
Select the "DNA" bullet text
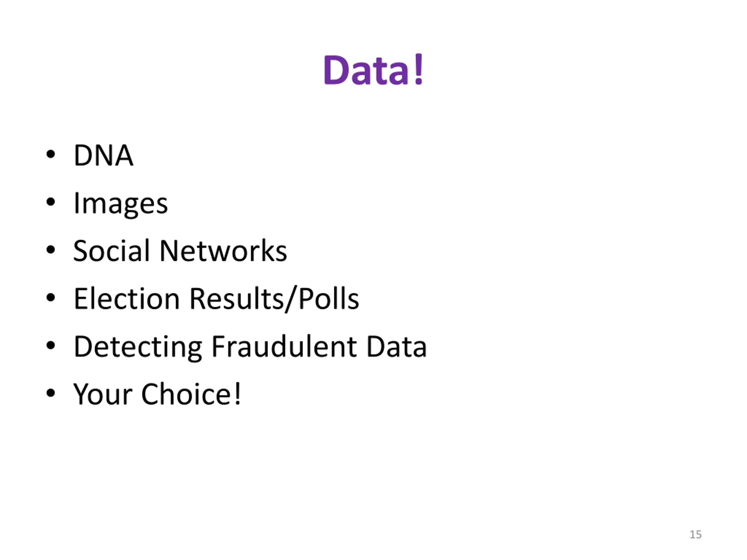[x=103, y=156]
